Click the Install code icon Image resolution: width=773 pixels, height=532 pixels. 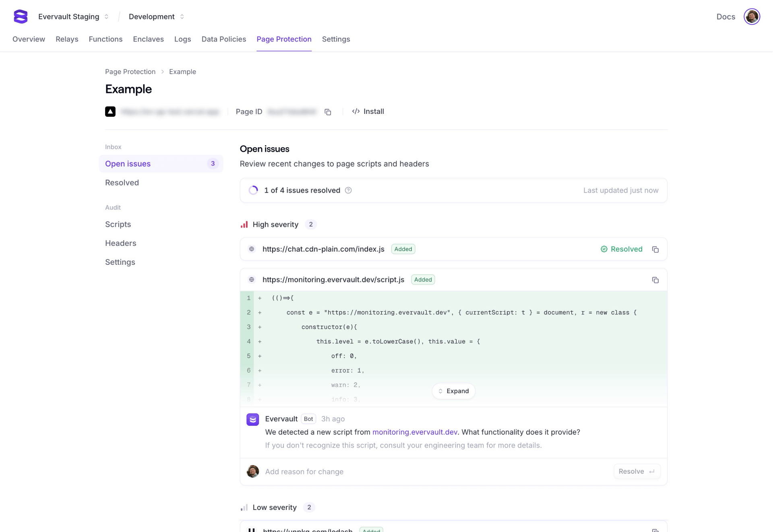[355, 111]
